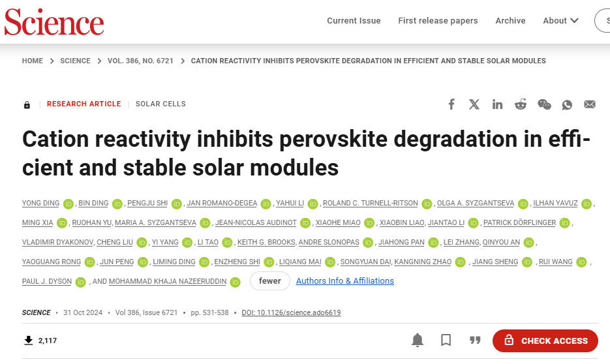Open Current Issue menu item
Viewport: 610px width, 364px height.
(x=354, y=21)
